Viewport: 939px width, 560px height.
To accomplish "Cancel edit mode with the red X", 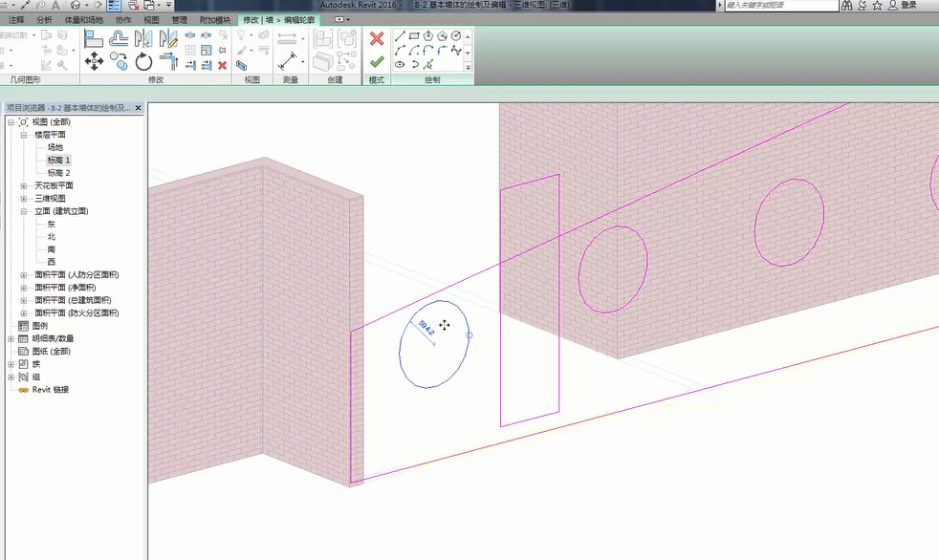I will pos(377,39).
